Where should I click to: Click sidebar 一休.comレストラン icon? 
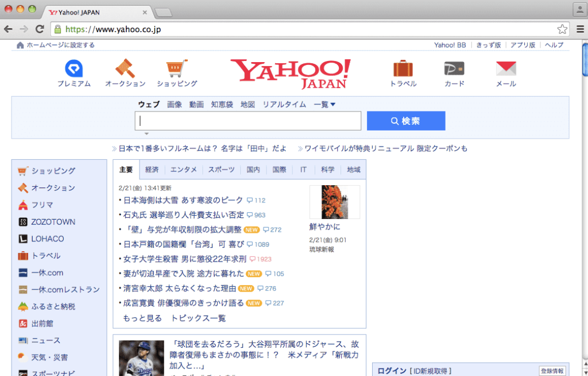[x=23, y=290]
